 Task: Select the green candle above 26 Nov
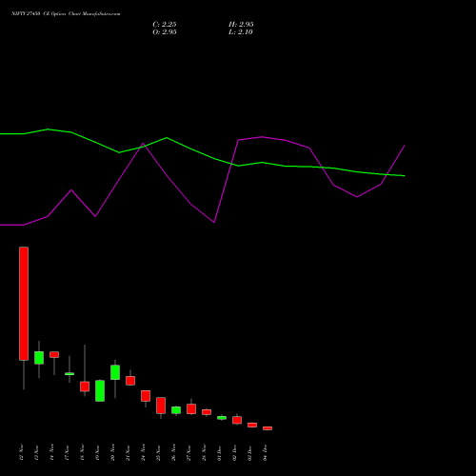pyautogui.click(x=176, y=410)
